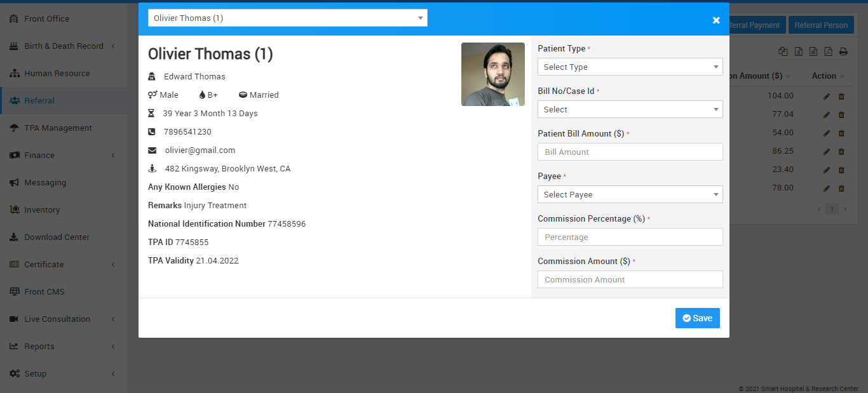This screenshot has height=393, width=868.
Task: Edit the 104.00 commission row
Action: pos(827,97)
